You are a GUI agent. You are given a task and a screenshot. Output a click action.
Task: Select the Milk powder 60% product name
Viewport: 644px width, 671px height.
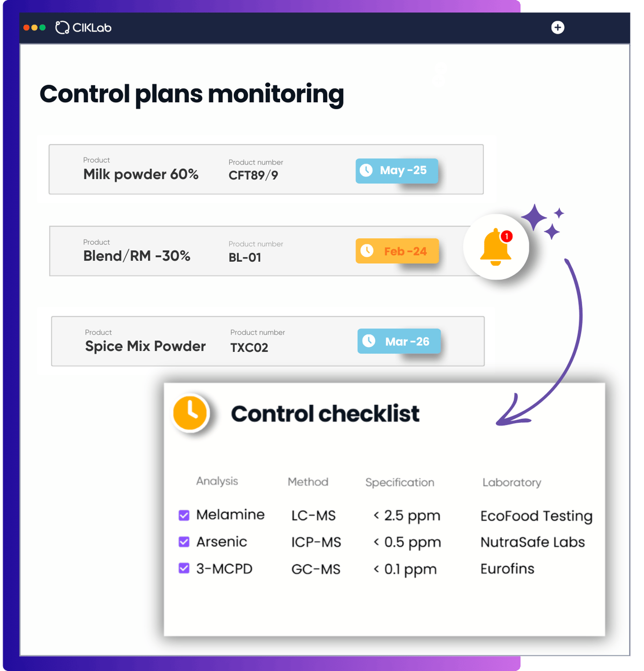pos(141,174)
